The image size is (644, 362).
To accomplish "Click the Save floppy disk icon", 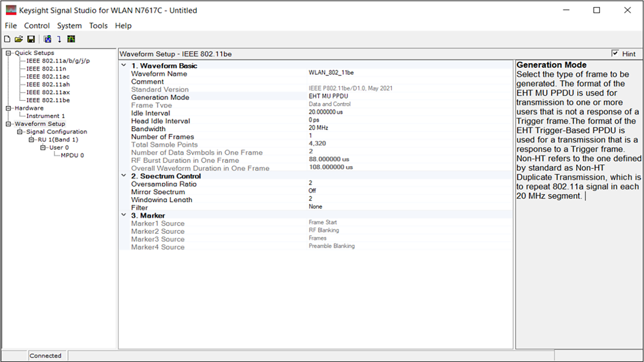I will [x=31, y=39].
